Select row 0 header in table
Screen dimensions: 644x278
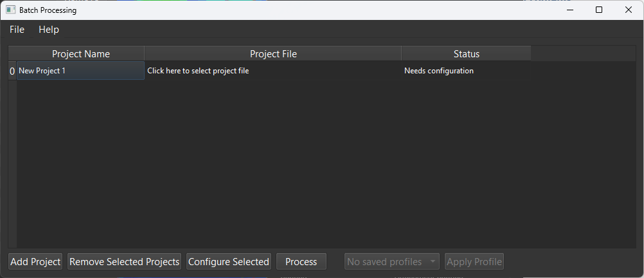click(x=12, y=71)
